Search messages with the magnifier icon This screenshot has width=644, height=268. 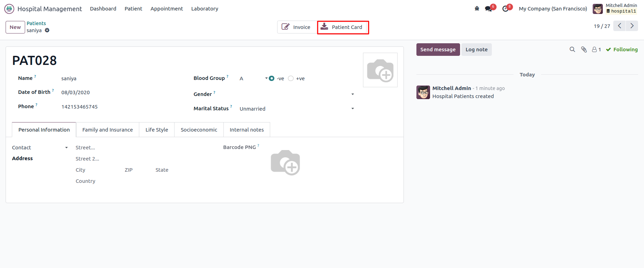pyautogui.click(x=572, y=50)
